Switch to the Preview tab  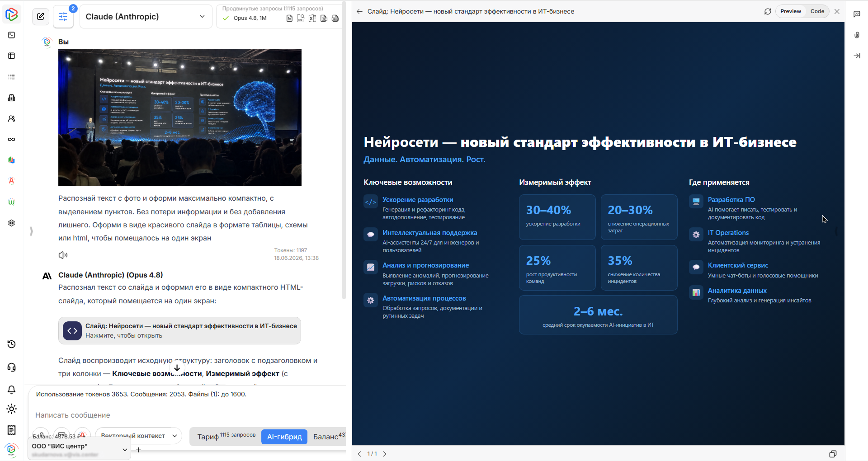point(790,11)
